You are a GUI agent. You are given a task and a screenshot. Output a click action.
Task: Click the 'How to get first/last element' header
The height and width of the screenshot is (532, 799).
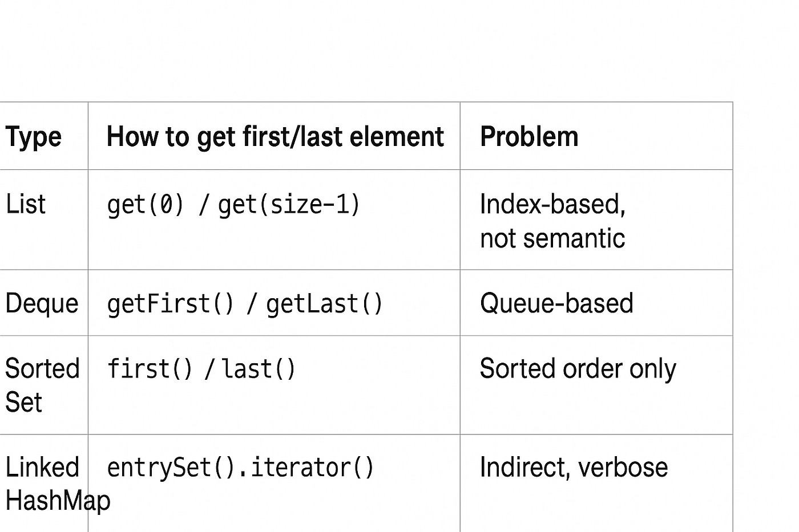tap(275, 137)
